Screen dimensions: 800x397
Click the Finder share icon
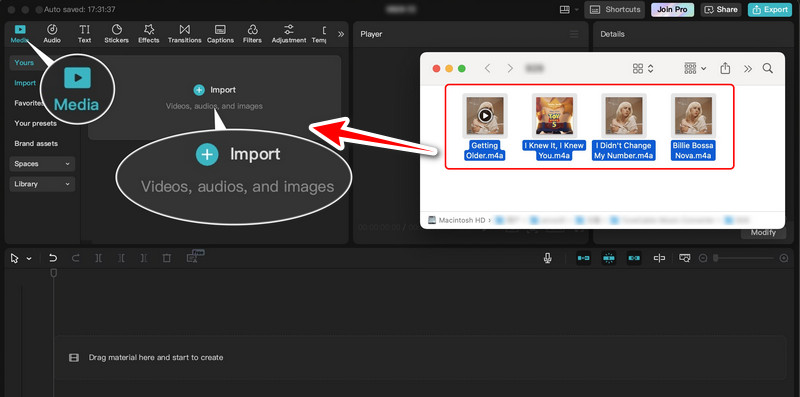click(725, 68)
